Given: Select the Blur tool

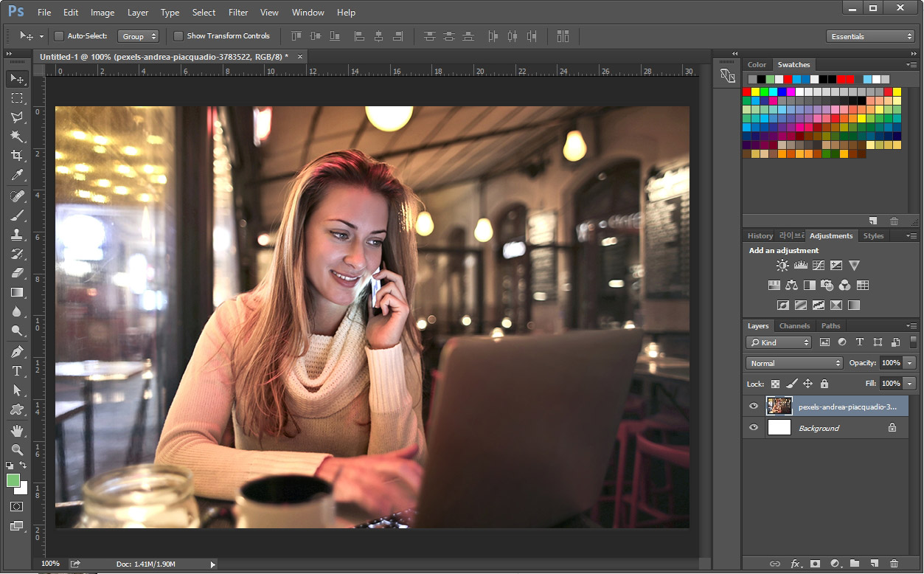Looking at the screenshot, I should [17, 311].
